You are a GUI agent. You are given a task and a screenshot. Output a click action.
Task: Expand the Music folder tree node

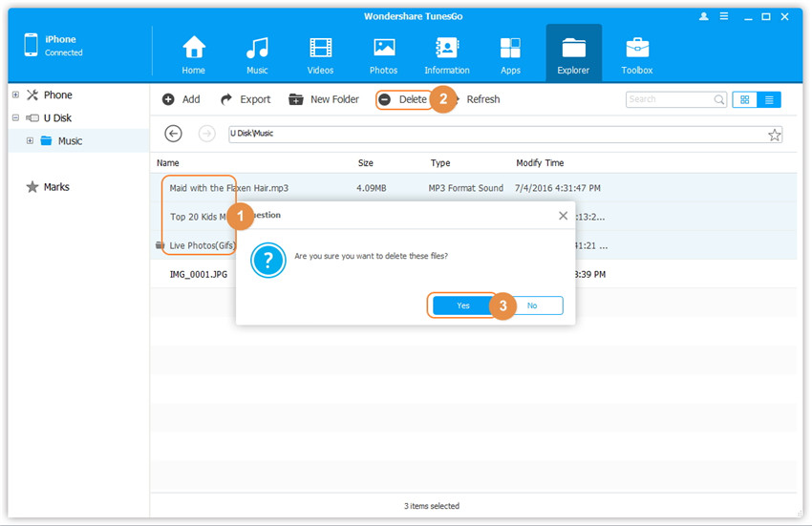click(x=30, y=141)
